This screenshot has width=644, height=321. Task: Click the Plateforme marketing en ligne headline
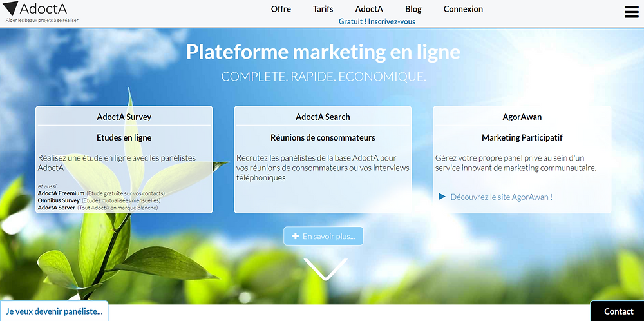point(323,52)
